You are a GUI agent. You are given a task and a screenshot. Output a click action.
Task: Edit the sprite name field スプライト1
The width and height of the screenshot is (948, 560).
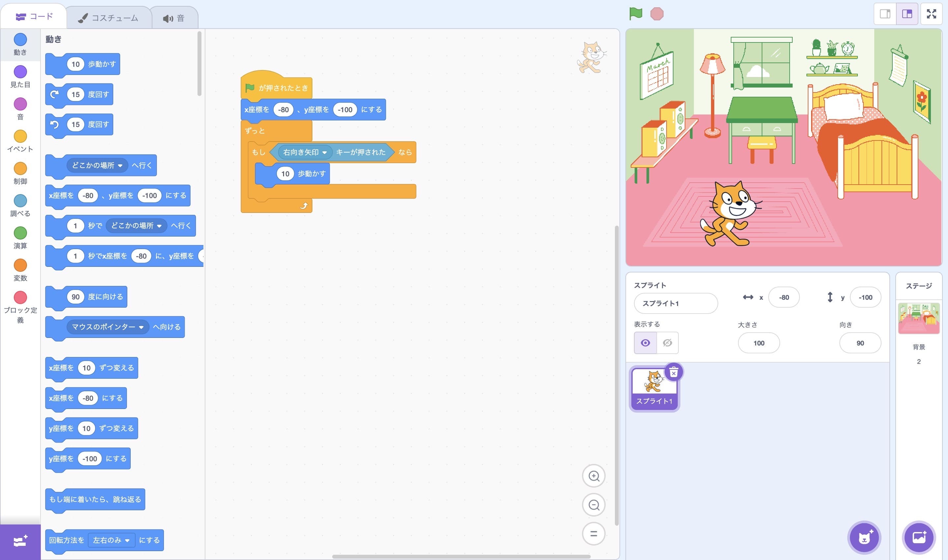coord(676,303)
